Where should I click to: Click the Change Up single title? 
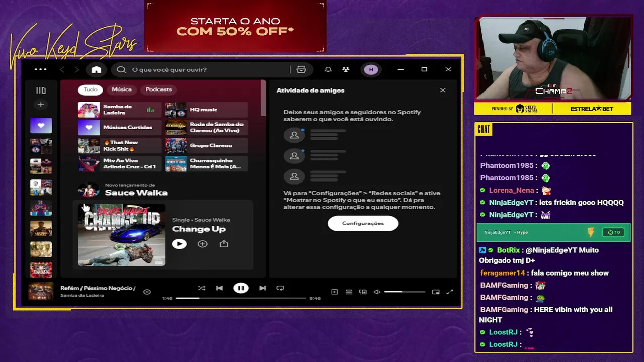point(199,229)
